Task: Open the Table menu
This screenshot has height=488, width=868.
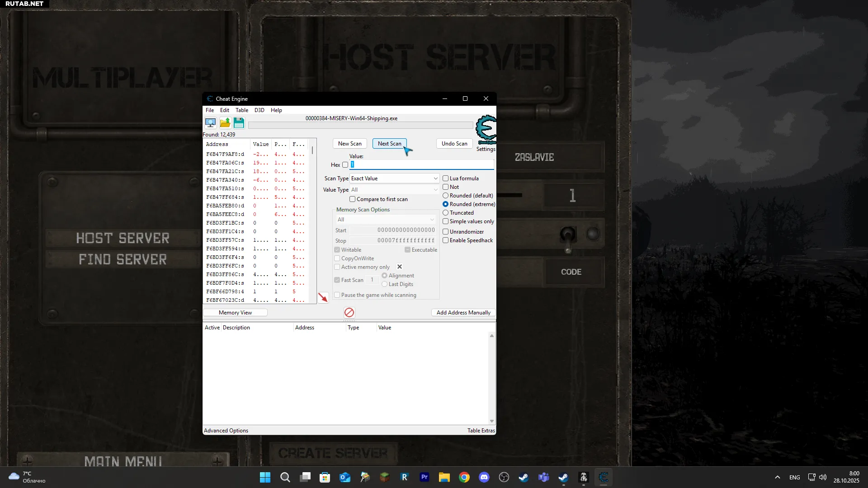Action: pyautogui.click(x=242, y=110)
